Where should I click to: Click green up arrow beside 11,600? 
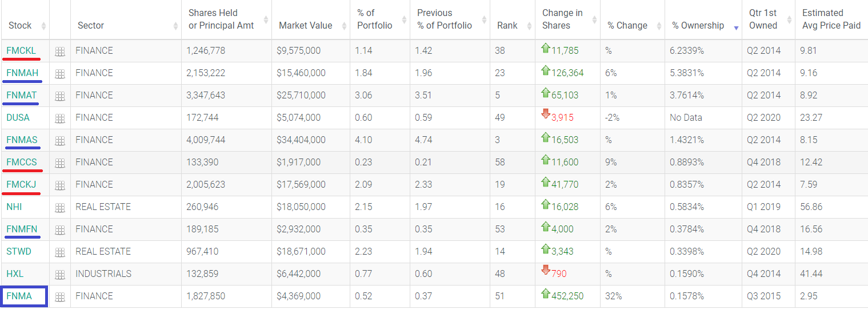[546, 160]
